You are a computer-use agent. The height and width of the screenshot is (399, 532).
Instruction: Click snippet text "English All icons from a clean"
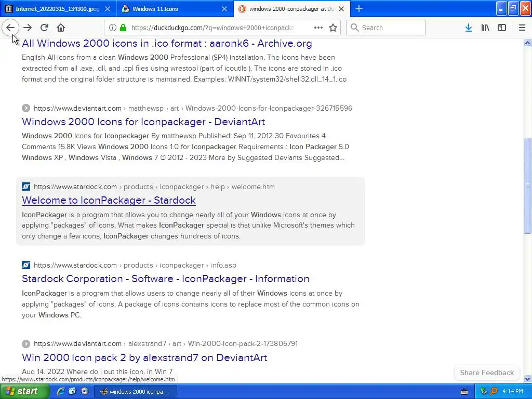tap(69, 57)
